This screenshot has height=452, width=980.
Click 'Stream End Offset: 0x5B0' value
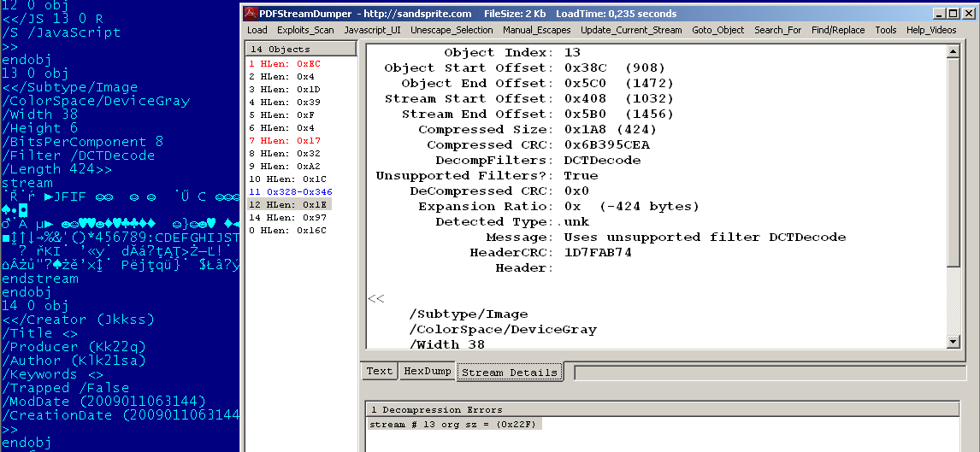(619, 114)
